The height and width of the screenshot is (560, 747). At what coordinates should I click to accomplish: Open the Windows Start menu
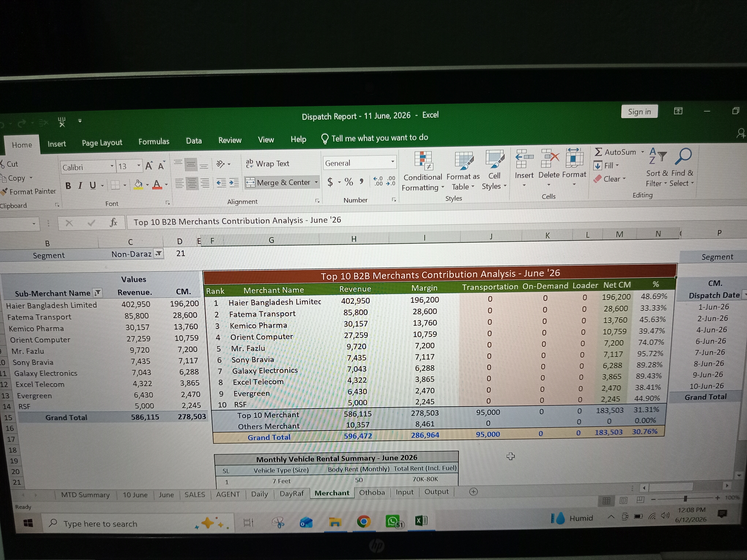click(x=28, y=524)
